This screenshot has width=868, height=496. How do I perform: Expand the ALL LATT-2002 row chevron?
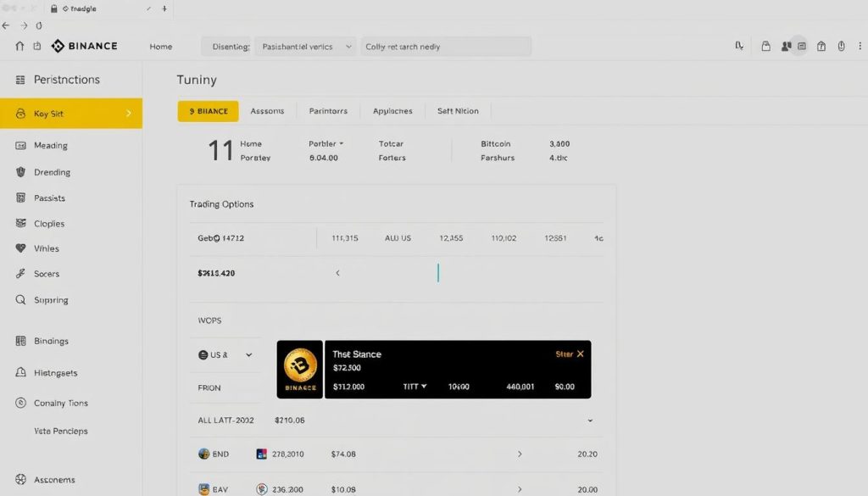pos(590,421)
